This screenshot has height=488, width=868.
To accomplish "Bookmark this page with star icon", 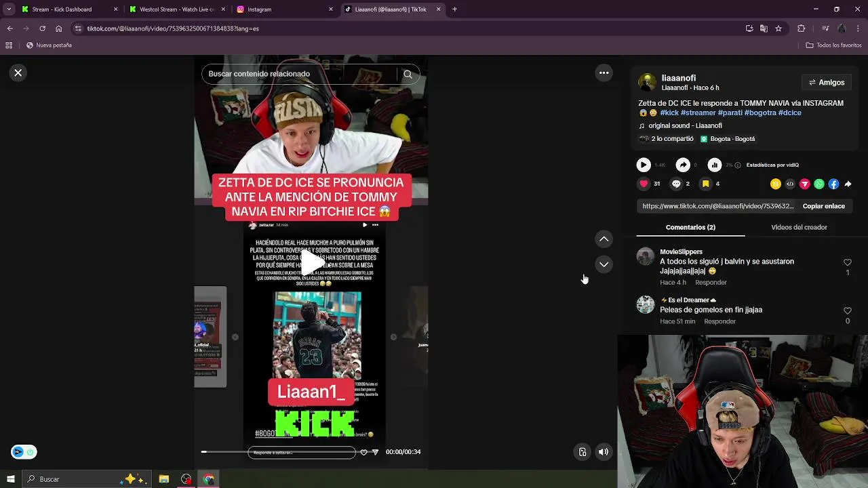I will (778, 28).
